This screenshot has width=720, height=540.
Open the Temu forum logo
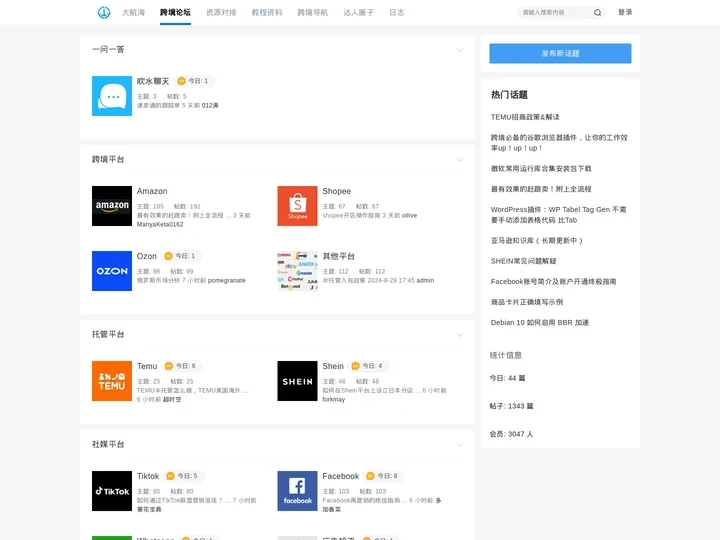[x=112, y=381]
